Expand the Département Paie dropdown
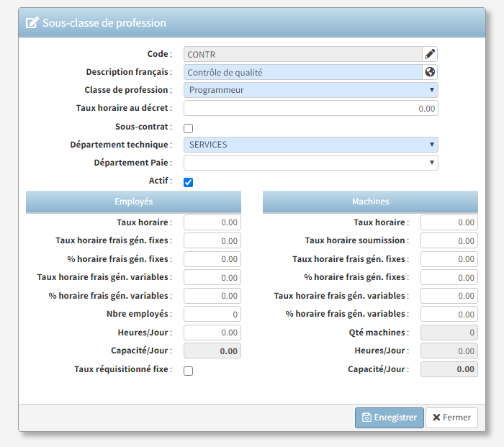504x447 pixels. tap(311, 163)
